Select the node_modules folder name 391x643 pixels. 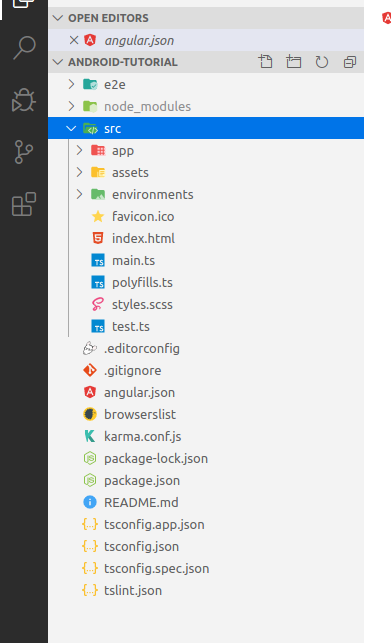click(x=147, y=107)
